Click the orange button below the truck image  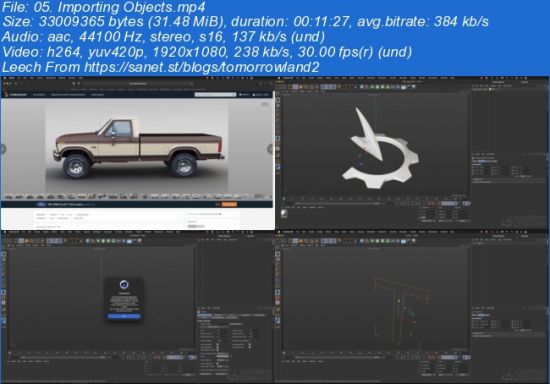click(229, 204)
